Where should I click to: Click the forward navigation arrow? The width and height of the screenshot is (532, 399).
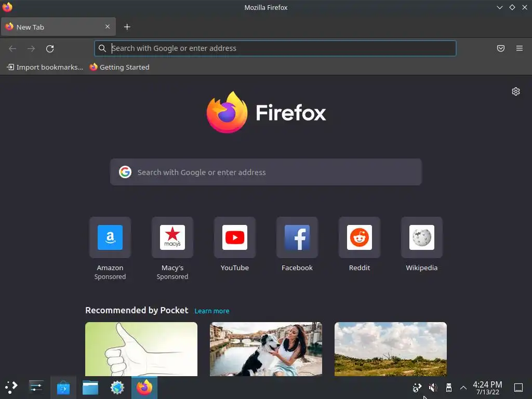(31, 48)
